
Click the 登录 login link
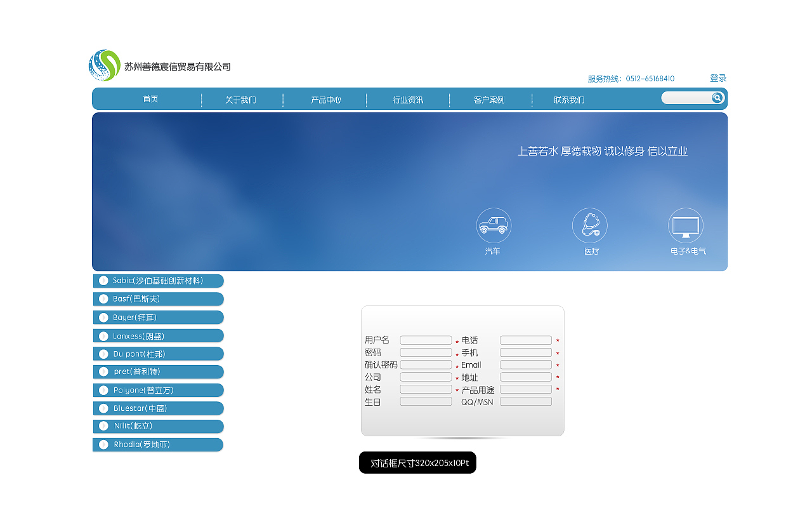(x=718, y=78)
